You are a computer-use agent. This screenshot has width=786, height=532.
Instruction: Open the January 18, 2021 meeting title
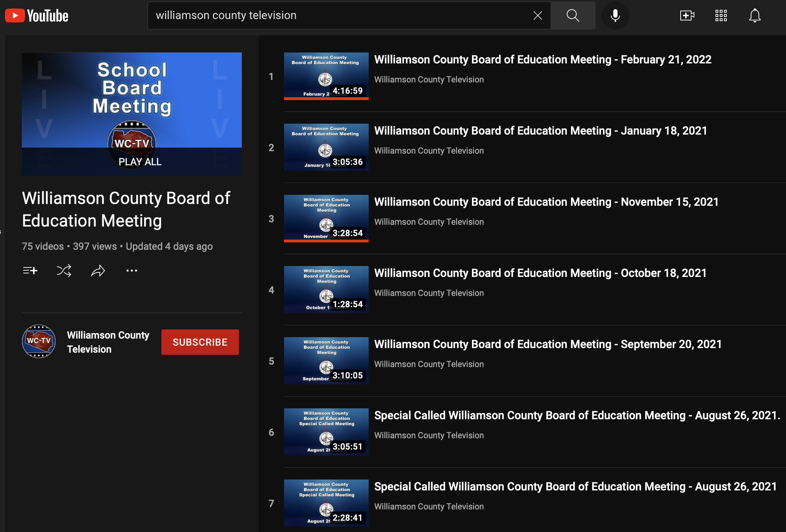[541, 131]
